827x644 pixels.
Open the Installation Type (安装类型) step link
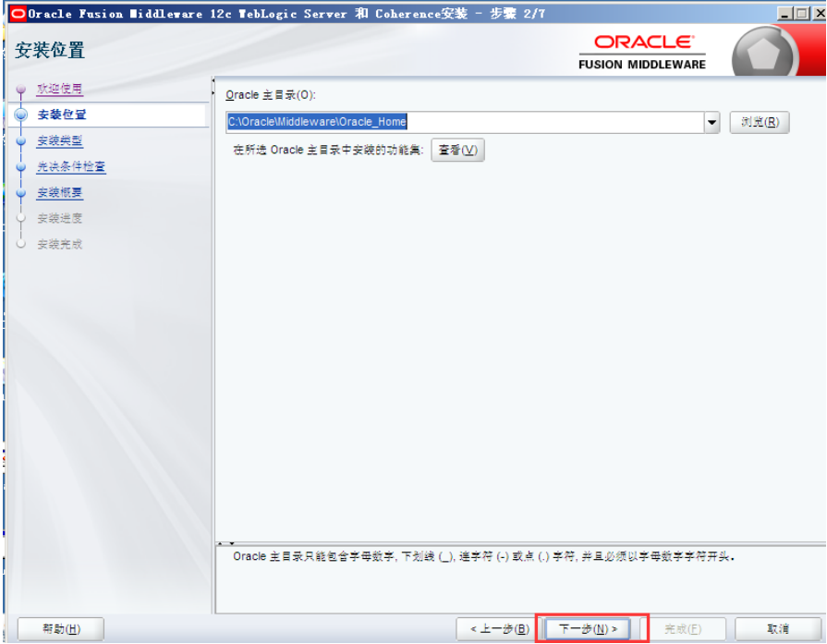coord(59,140)
